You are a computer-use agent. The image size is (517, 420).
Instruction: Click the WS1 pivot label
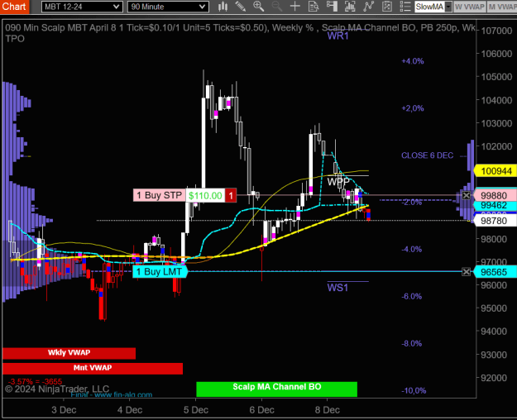pos(337,288)
